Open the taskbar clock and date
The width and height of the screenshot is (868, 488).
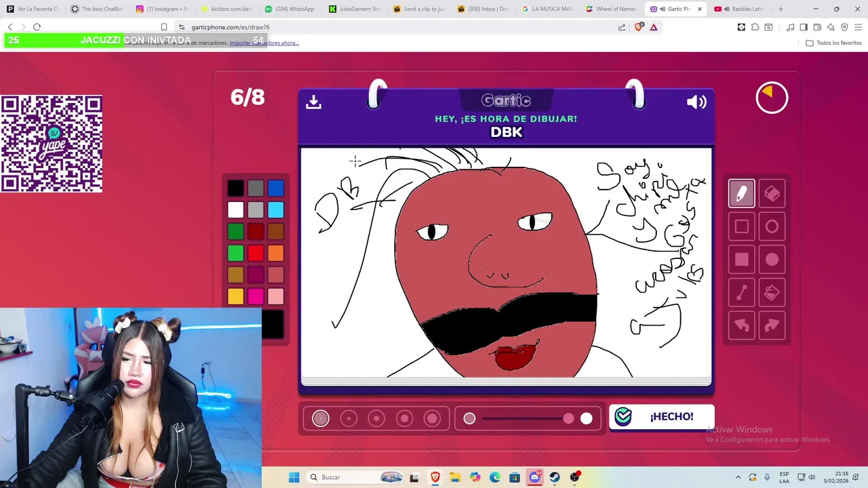[x=836, y=477]
